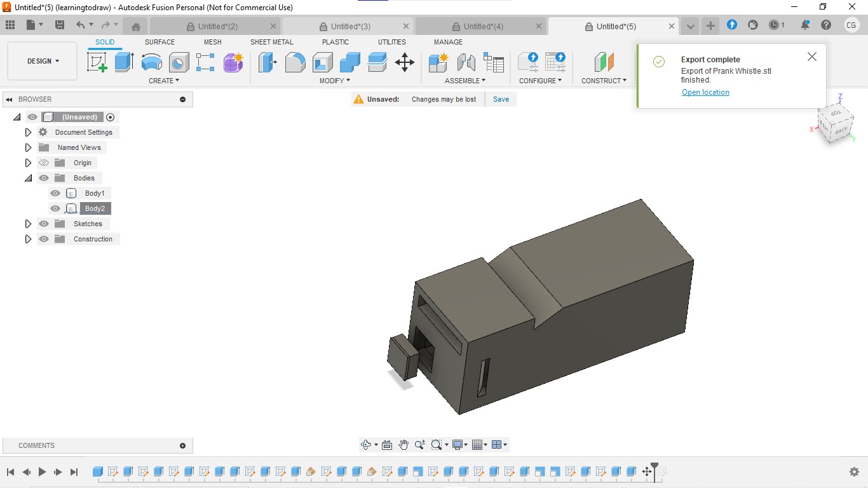This screenshot has width=868, height=488.
Task: Select the Move/Copy tool
Action: [x=405, y=62]
